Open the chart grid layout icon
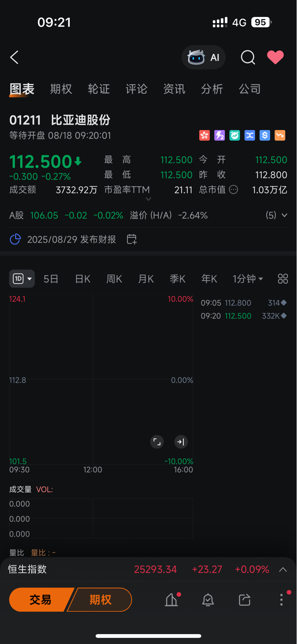This screenshot has width=297, height=644. [283, 278]
